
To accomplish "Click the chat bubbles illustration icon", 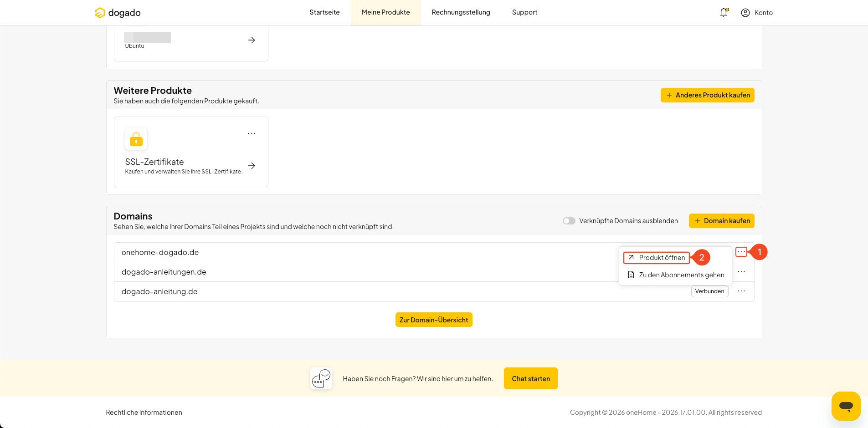I will [x=321, y=378].
